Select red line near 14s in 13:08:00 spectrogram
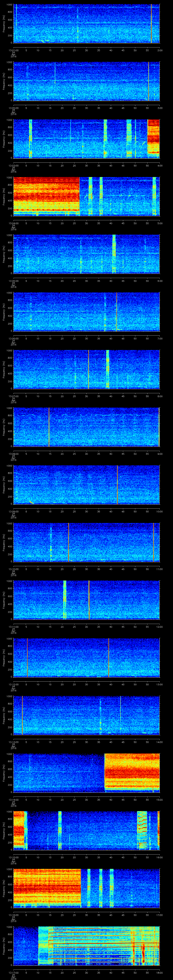The width and height of the screenshot is (173, 980). point(49,427)
